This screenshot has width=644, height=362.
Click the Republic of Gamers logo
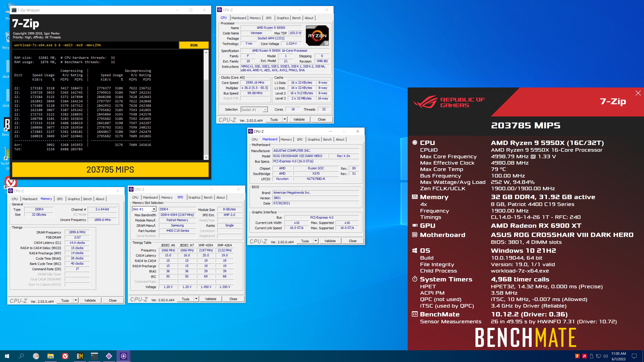[x=449, y=102]
